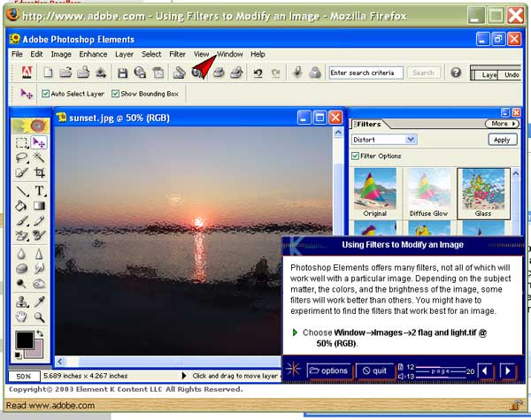Click the Search button

click(x=423, y=73)
